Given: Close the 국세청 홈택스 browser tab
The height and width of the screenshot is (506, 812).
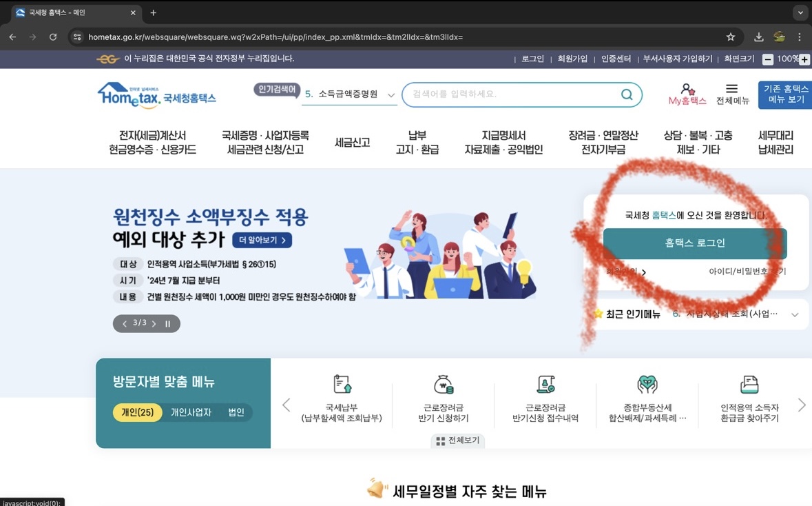Looking at the screenshot, I should tap(133, 12).
